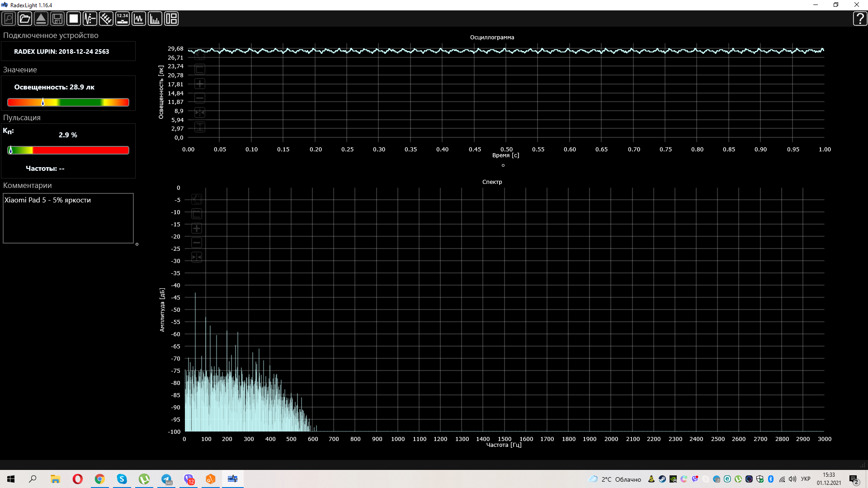Click the comments text field

point(68,218)
